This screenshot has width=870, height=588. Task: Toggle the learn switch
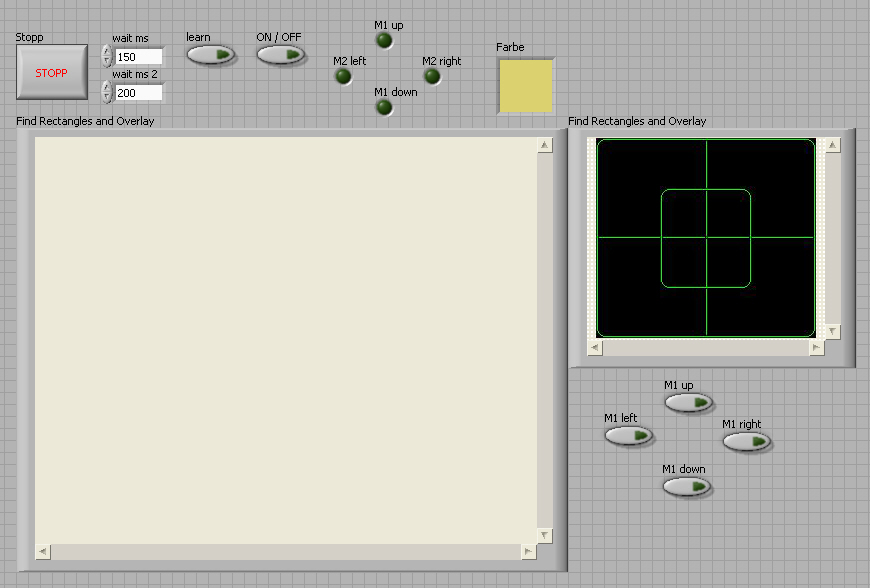[x=210, y=55]
